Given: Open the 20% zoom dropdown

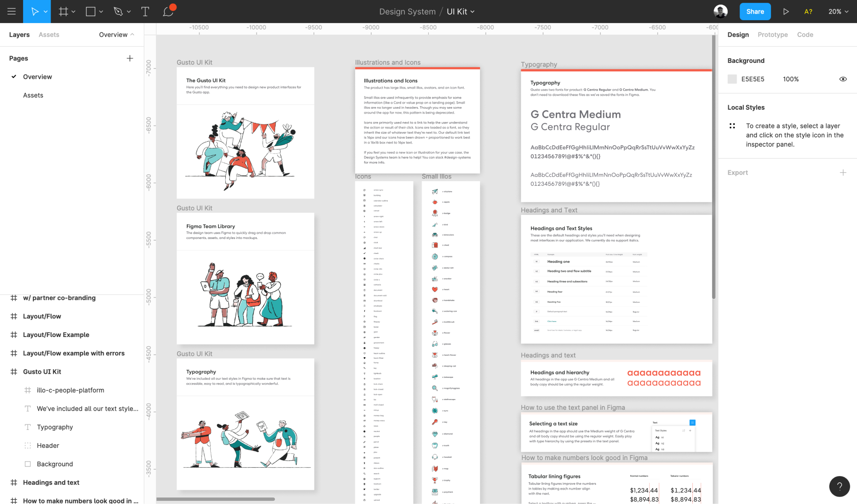Looking at the screenshot, I should click(x=838, y=12).
